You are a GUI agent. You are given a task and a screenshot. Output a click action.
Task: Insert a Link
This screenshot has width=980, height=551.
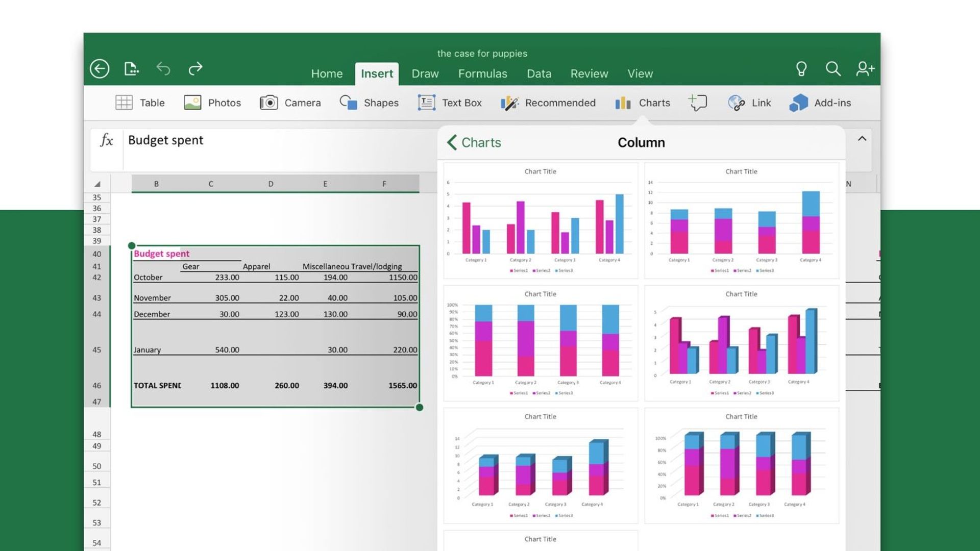pyautogui.click(x=750, y=103)
